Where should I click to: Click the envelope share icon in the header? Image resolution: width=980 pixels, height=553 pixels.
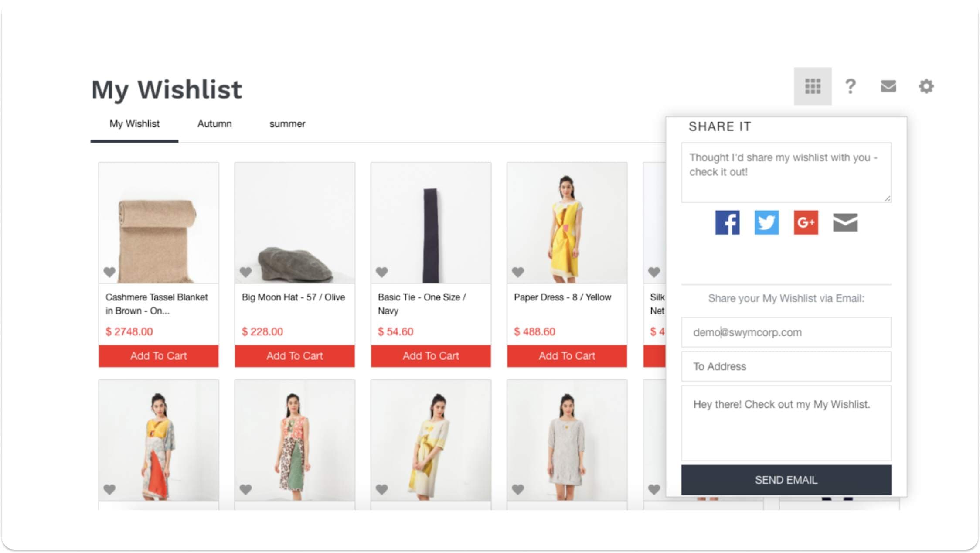(888, 86)
